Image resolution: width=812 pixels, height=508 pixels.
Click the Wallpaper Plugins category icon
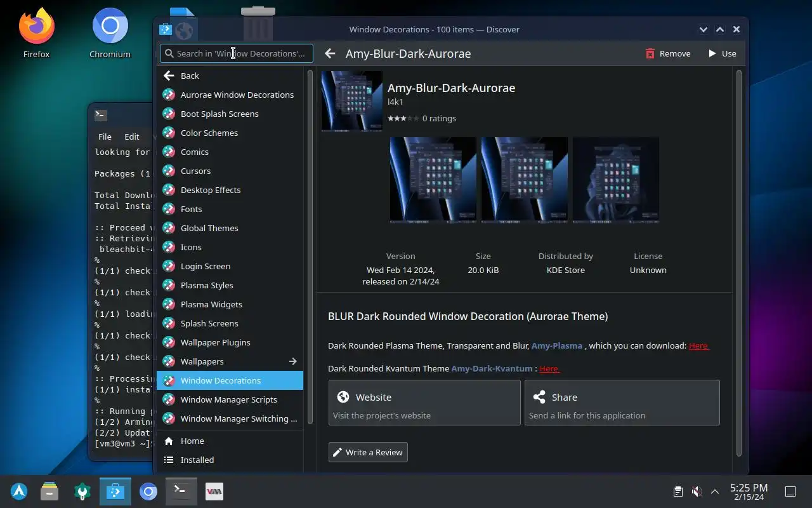[x=169, y=342]
